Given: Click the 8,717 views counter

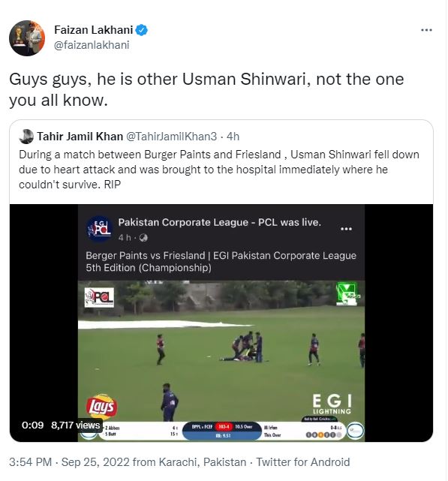Looking at the screenshot, I should pos(76,425).
